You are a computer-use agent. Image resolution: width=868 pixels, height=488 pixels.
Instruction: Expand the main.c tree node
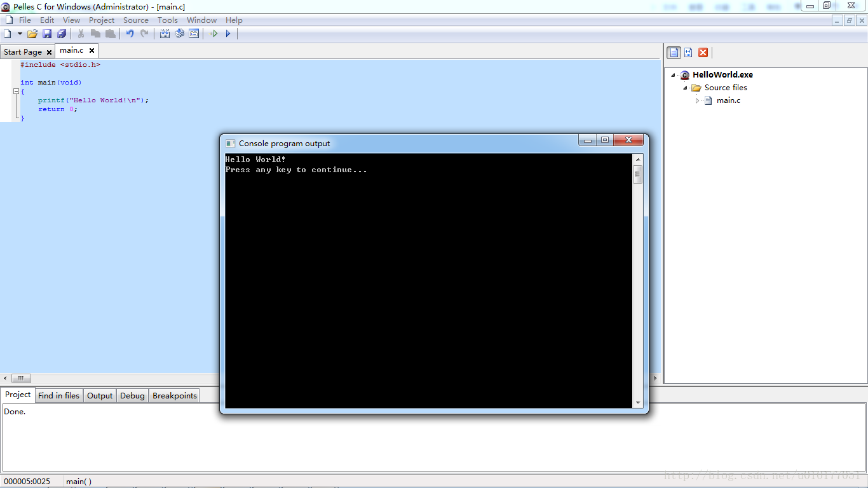697,100
